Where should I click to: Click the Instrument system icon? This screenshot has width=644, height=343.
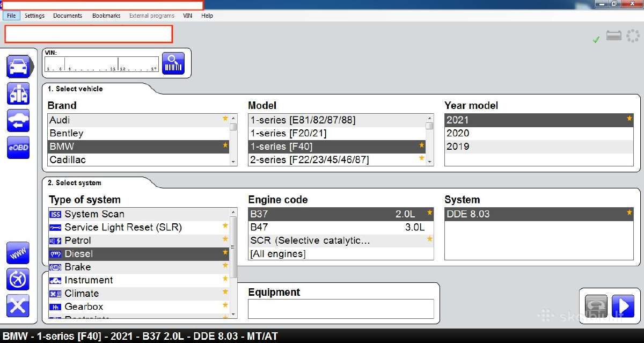point(55,280)
